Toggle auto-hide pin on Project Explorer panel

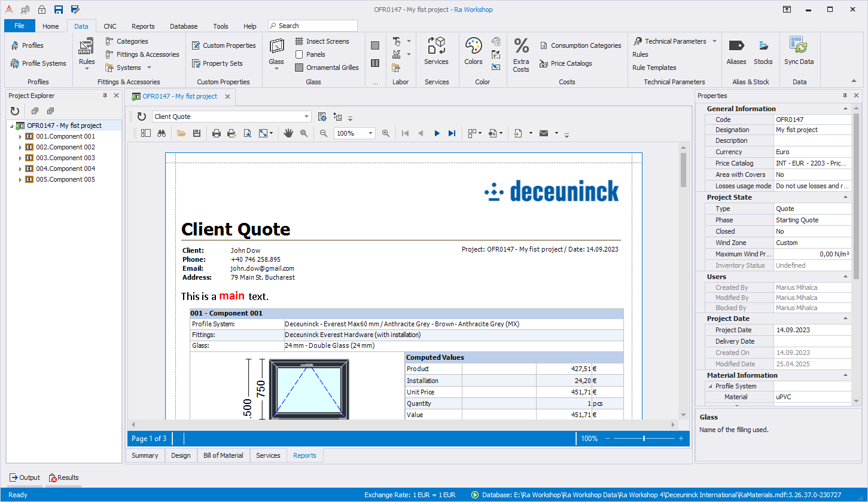coord(105,96)
